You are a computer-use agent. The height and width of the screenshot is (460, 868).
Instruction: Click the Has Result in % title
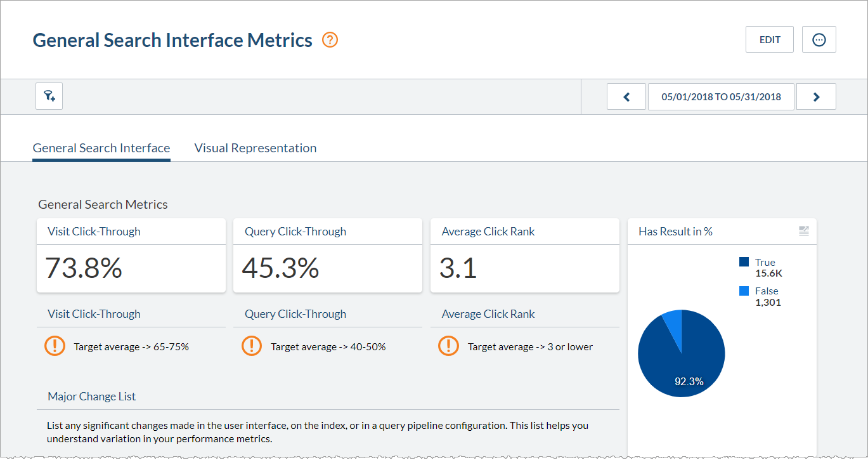tap(675, 232)
